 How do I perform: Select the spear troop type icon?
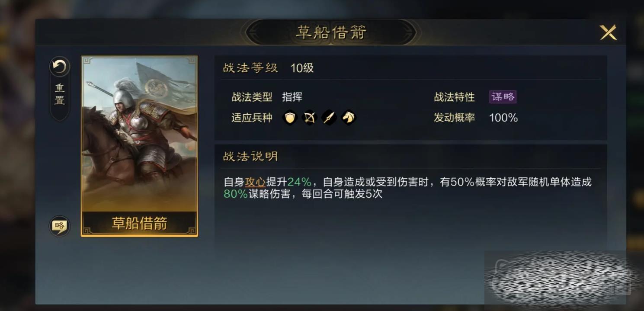point(329,117)
